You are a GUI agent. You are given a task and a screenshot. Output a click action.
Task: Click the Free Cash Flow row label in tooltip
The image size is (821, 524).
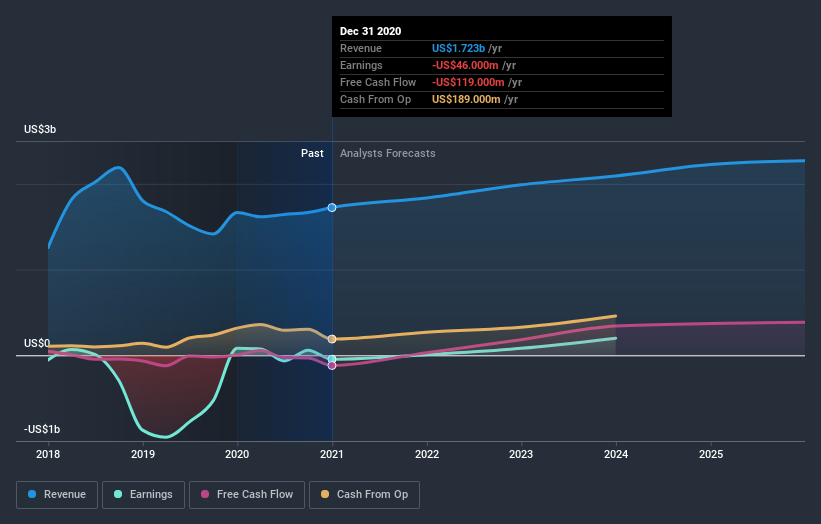tap(378, 82)
